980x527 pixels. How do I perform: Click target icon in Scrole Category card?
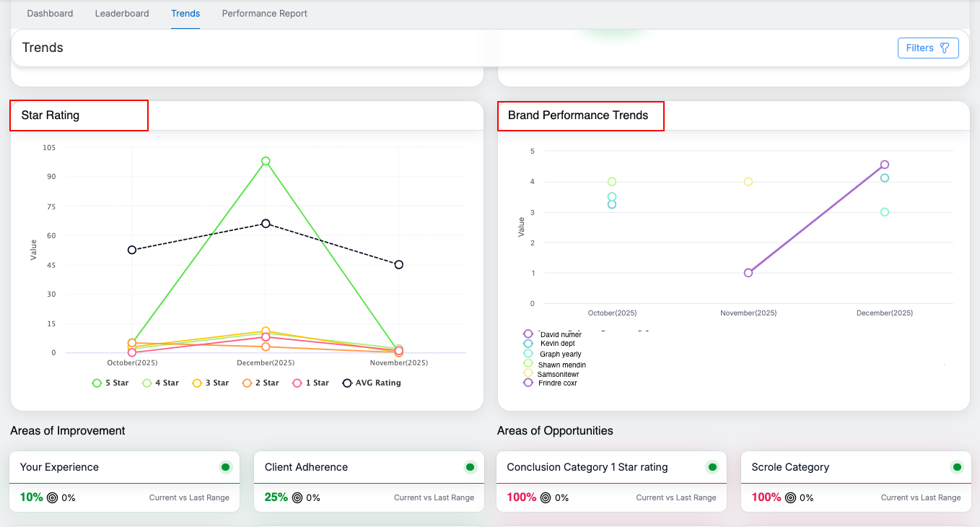(790, 497)
